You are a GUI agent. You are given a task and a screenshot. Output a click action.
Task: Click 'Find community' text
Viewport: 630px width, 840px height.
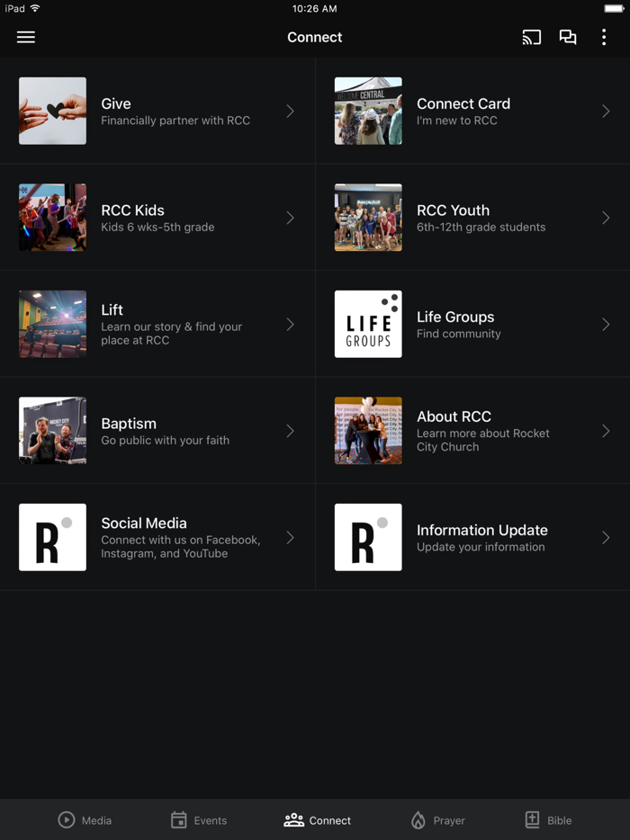coord(458,334)
